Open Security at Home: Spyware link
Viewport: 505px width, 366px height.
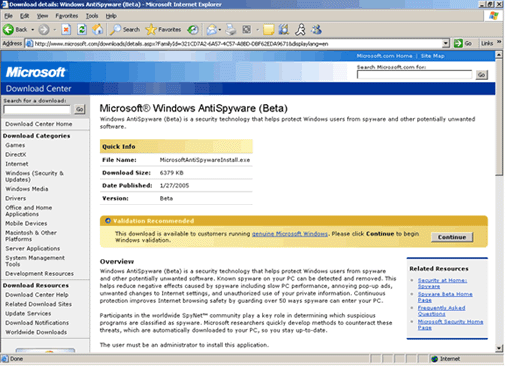click(442, 283)
